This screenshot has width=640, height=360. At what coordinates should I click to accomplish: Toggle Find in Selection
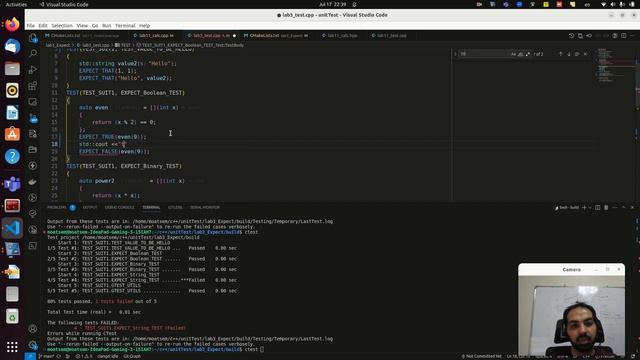[577, 54]
